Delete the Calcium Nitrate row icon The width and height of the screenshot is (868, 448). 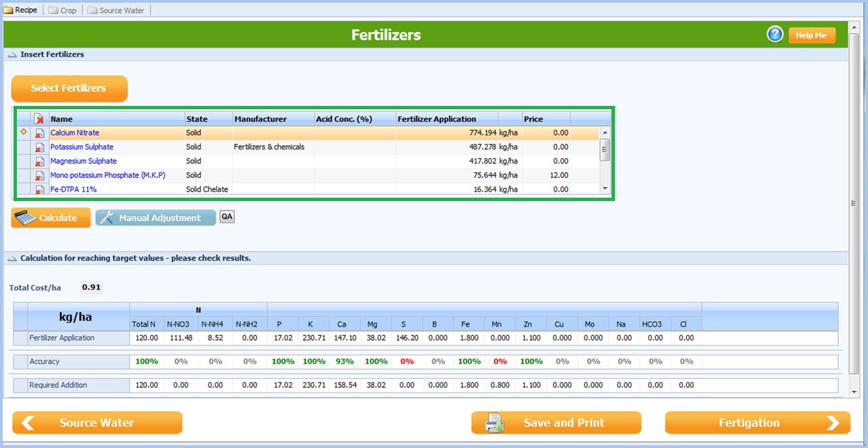click(40, 134)
